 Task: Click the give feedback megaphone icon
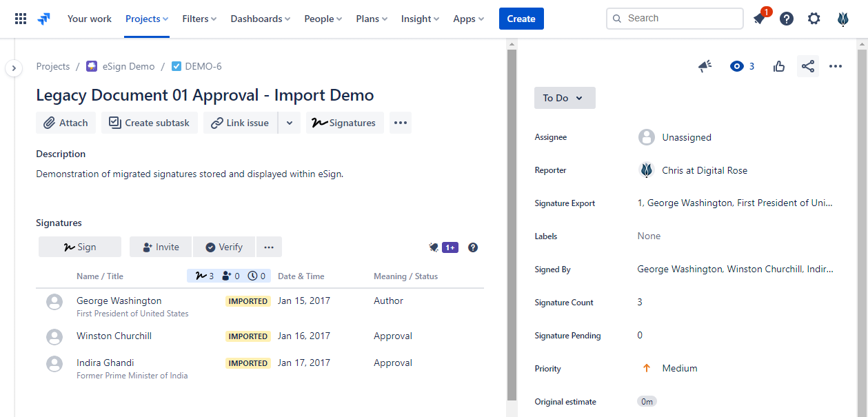[x=705, y=66]
